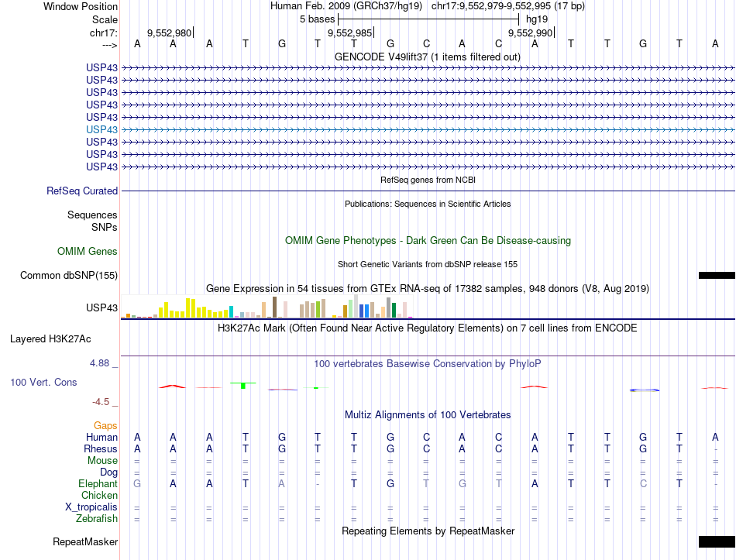Select the Sequences subtrack label
The image size is (736, 560).
92,215
